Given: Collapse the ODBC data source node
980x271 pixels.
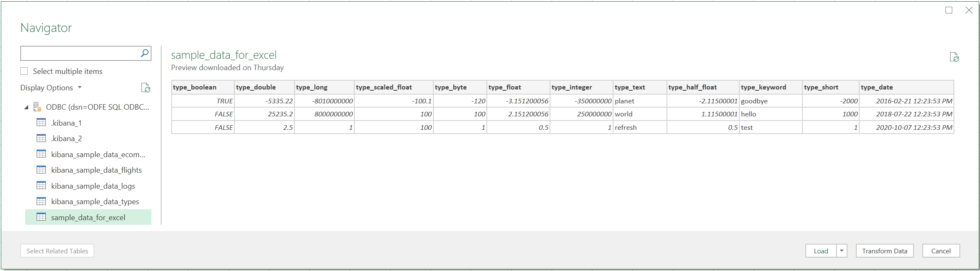Looking at the screenshot, I should click(x=26, y=107).
